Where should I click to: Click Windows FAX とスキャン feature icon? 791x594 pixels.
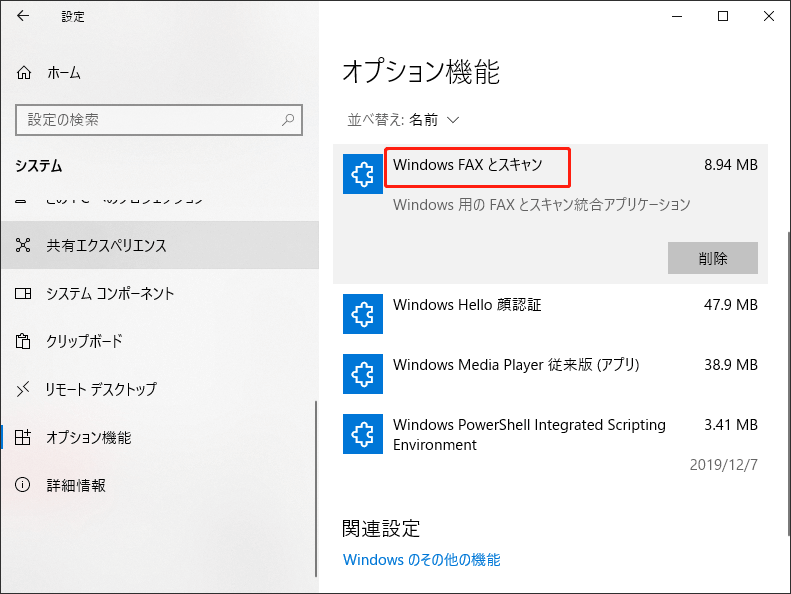(x=363, y=174)
